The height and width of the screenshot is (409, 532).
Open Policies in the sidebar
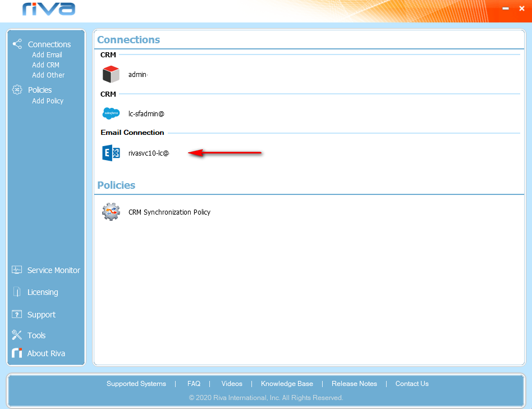point(40,90)
